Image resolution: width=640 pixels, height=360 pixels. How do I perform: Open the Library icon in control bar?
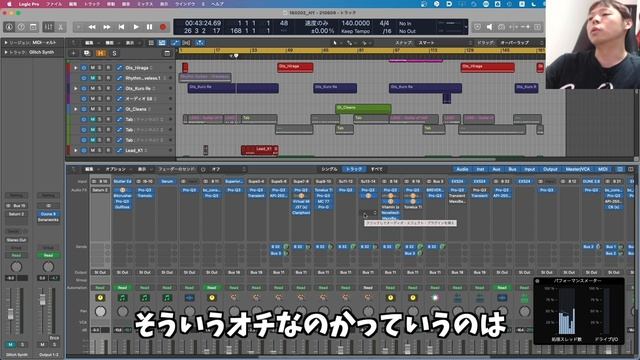9,27
